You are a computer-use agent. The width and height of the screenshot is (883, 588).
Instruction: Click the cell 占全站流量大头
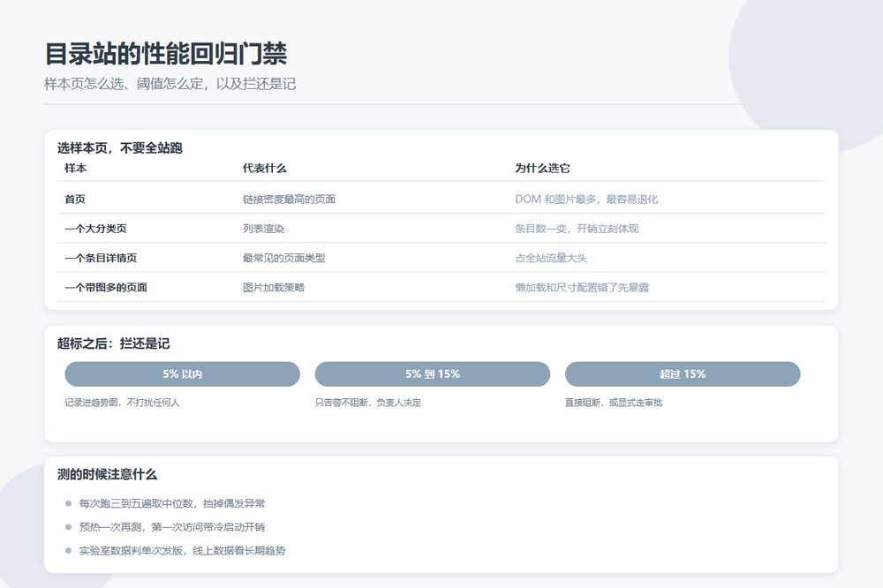click(551, 258)
